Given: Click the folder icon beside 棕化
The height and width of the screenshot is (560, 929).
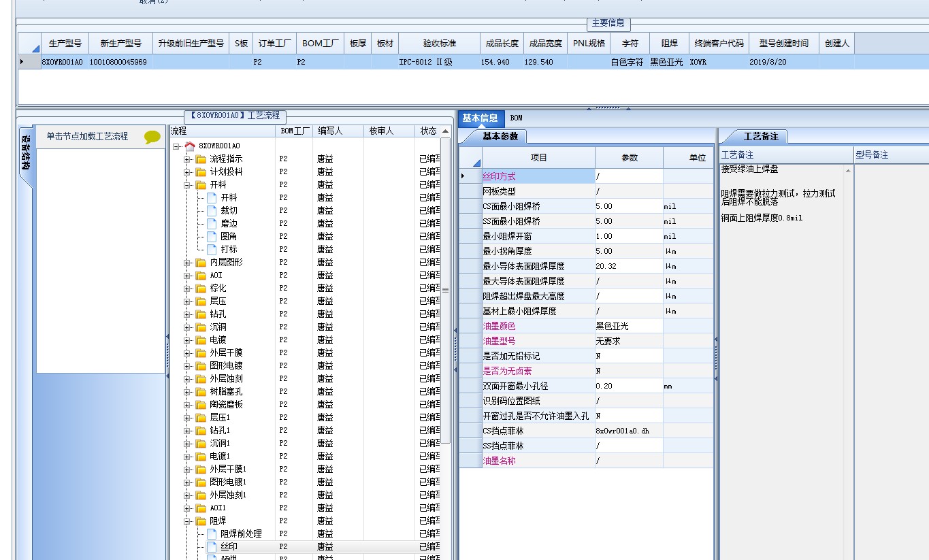Looking at the screenshot, I should 201,289.
